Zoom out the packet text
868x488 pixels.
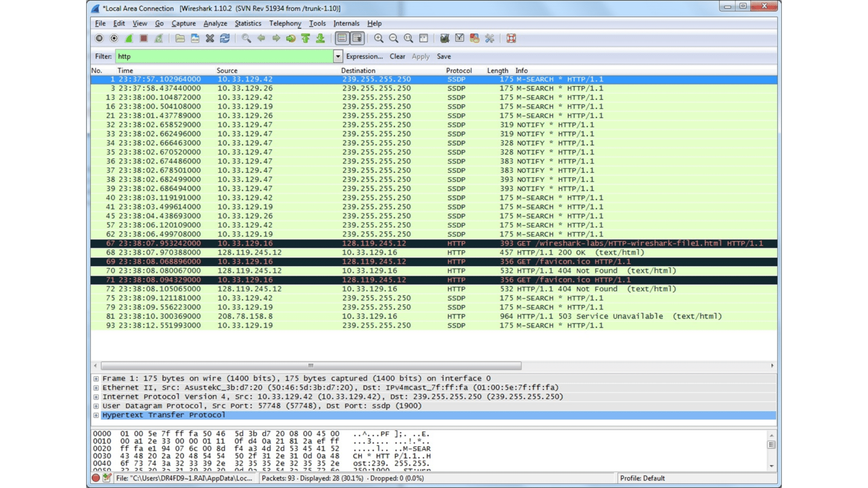pyautogui.click(x=394, y=38)
